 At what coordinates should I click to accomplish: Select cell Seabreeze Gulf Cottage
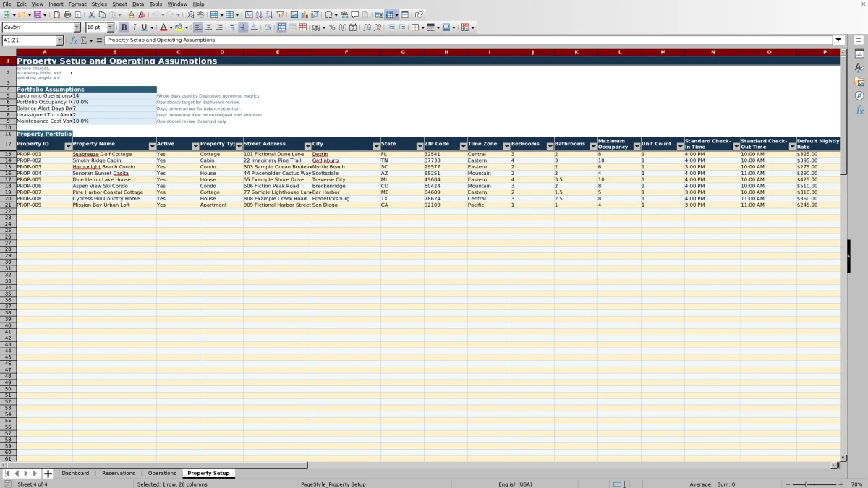pos(114,154)
